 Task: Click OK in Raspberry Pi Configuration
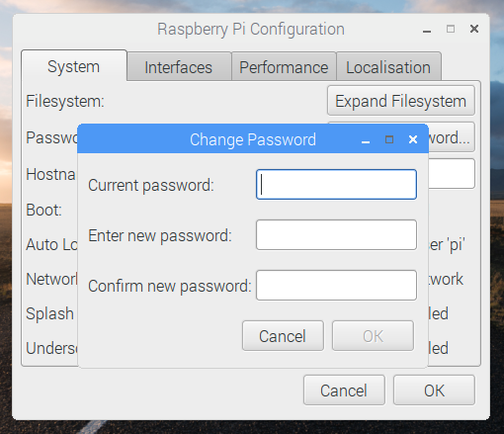pos(434,391)
